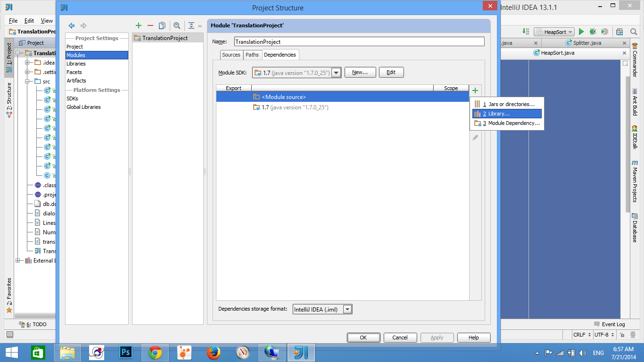Add a new module with the green plus

(139, 25)
